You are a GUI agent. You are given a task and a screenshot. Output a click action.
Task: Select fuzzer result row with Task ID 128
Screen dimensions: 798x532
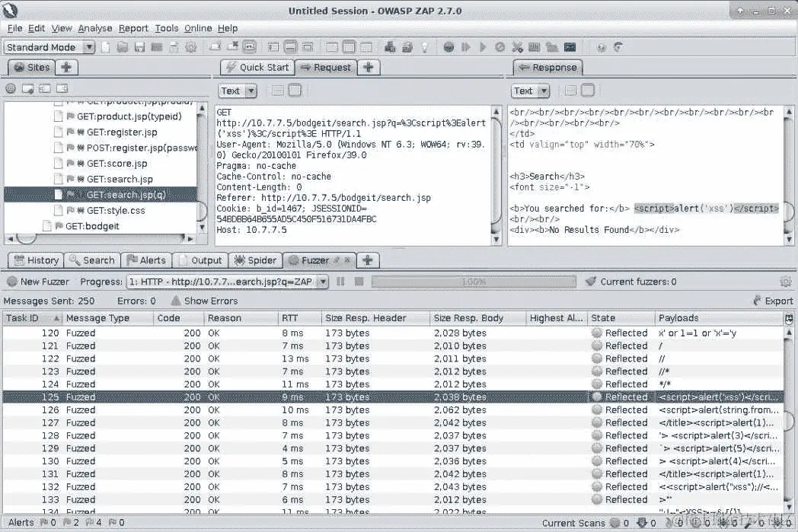click(x=393, y=435)
